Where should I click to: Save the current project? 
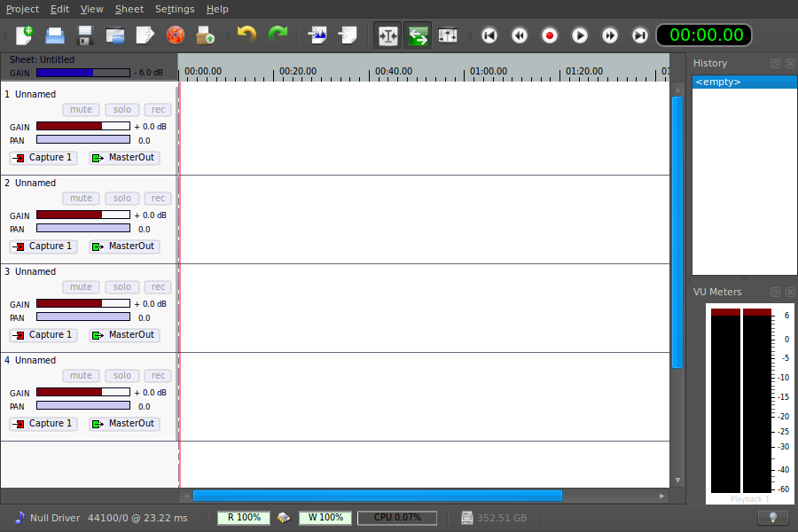pos(83,35)
